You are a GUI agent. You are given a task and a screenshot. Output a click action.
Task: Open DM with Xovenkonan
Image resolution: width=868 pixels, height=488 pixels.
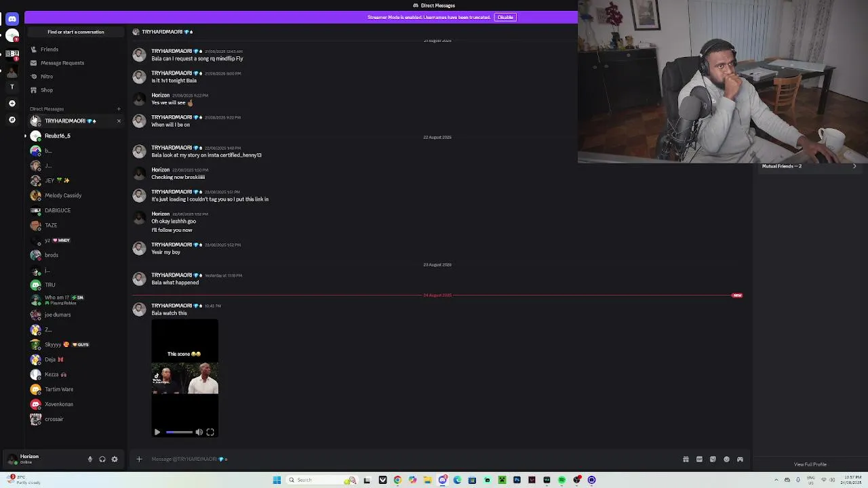coord(75,405)
